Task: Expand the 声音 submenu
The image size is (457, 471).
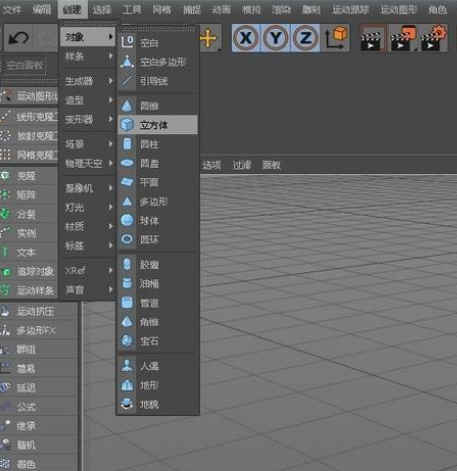Action: (x=87, y=290)
